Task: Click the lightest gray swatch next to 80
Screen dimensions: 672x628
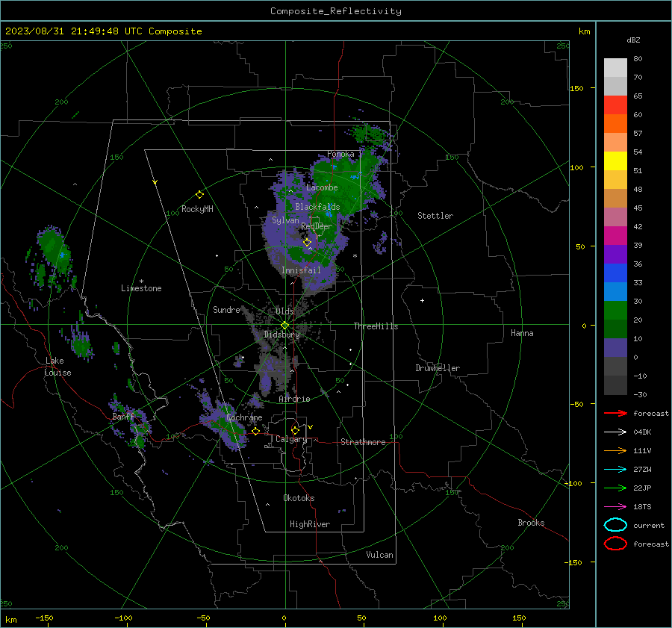Action: tap(615, 68)
